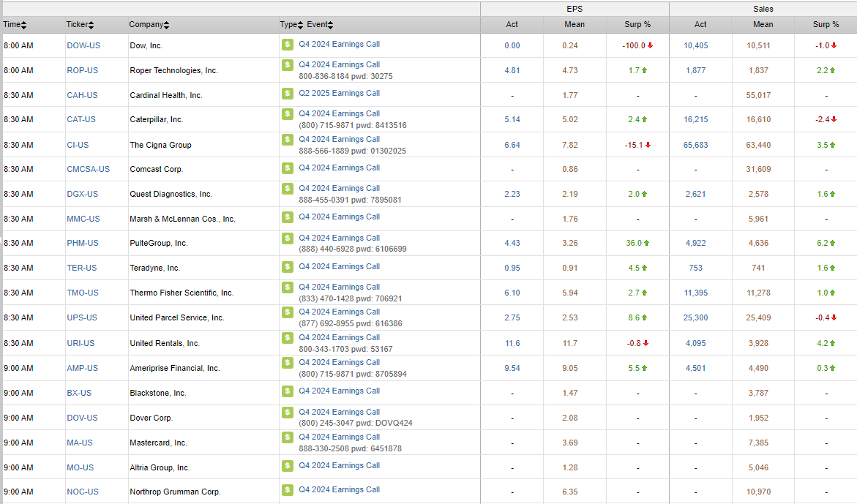The width and height of the screenshot is (857, 504).
Task: Open the PHM-US ticker link
Action: click(x=83, y=243)
